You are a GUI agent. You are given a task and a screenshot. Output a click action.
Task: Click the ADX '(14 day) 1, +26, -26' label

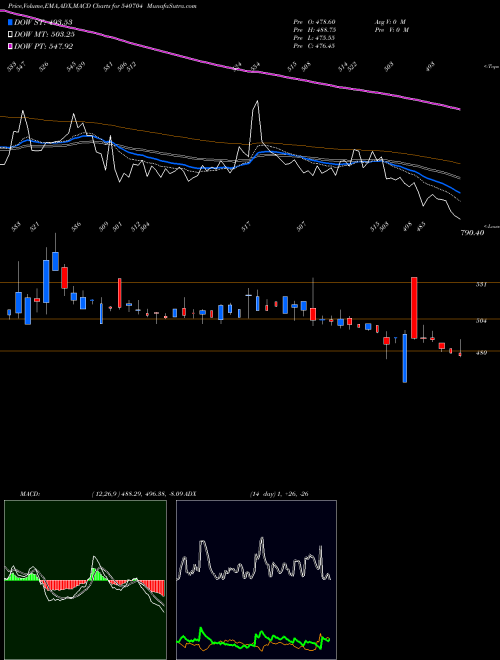tap(279, 494)
